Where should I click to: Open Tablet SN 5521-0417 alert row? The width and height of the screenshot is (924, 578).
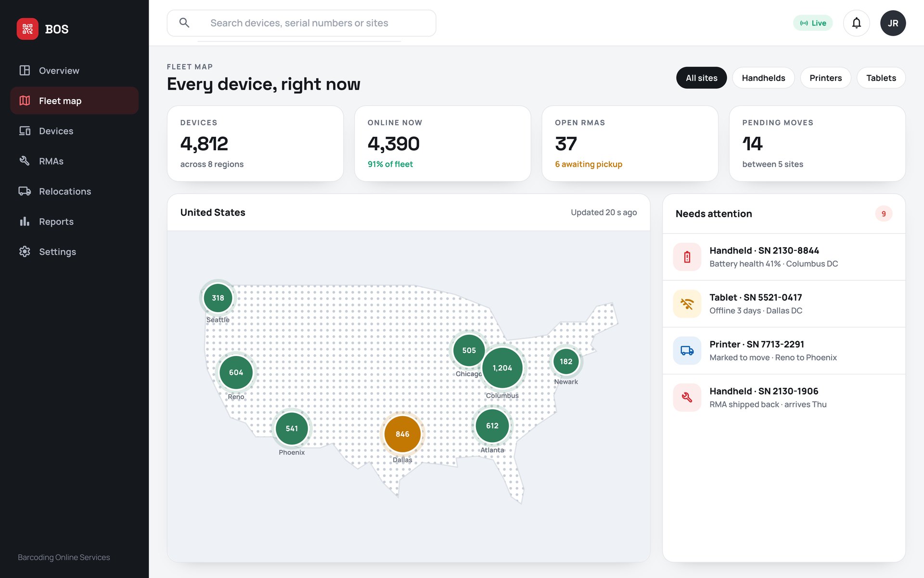[x=784, y=304]
